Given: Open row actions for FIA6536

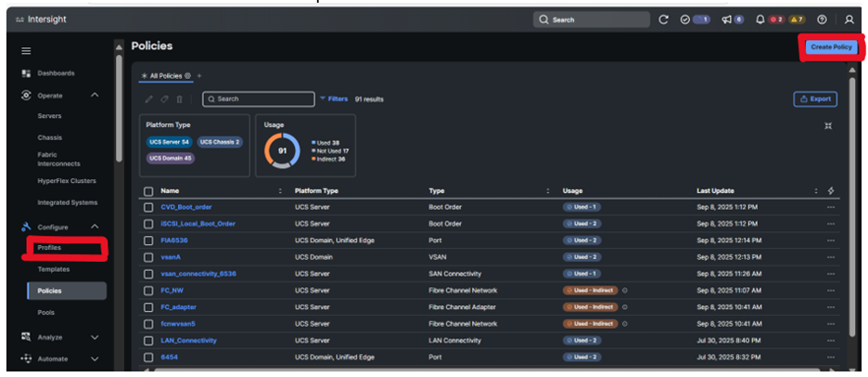Looking at the screenshot, I should tap(830, 240).
